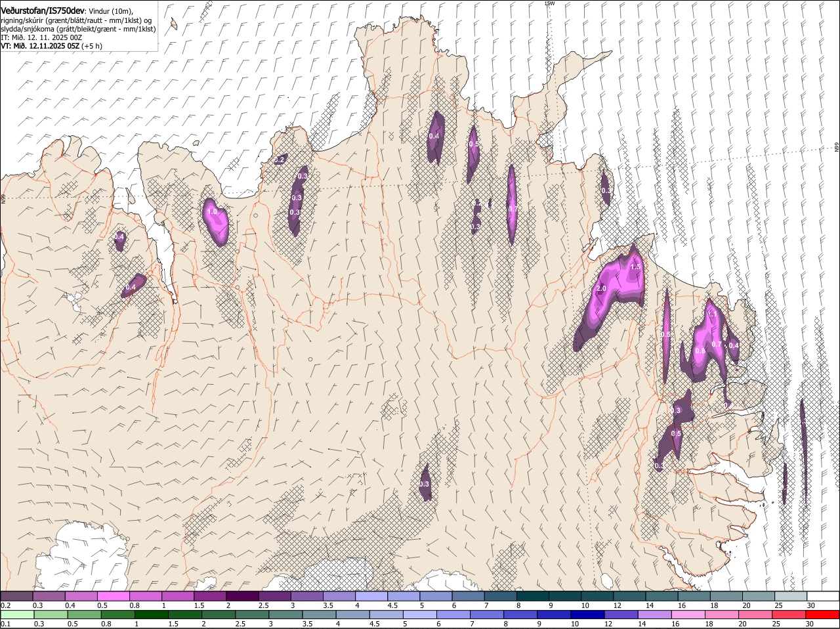Click the Veðurstofan/IS750dev title text

click(x=43, y=11)
